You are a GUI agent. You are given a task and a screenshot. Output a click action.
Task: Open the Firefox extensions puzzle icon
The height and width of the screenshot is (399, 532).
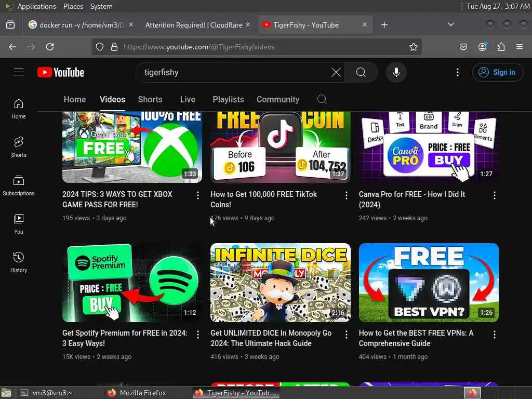[x=501, y=47]
